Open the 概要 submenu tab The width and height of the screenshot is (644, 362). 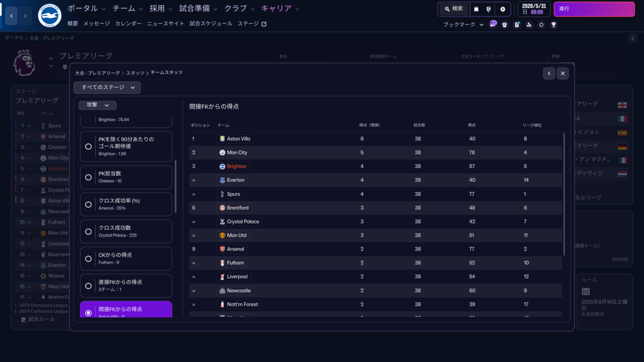point(72,24)
